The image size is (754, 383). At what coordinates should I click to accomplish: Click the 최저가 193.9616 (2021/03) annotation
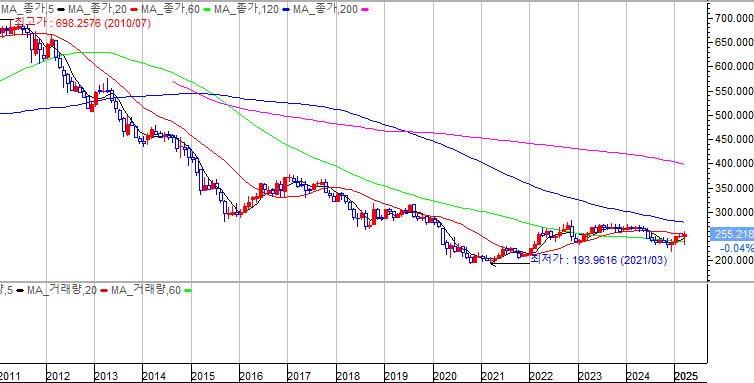pyautogui.click(x=599, y=260)
